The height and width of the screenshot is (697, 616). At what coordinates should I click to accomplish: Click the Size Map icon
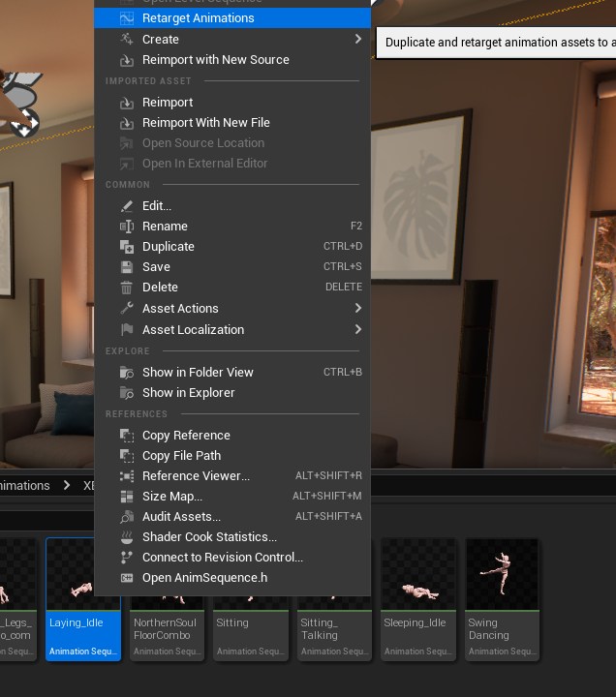[127, 497]
